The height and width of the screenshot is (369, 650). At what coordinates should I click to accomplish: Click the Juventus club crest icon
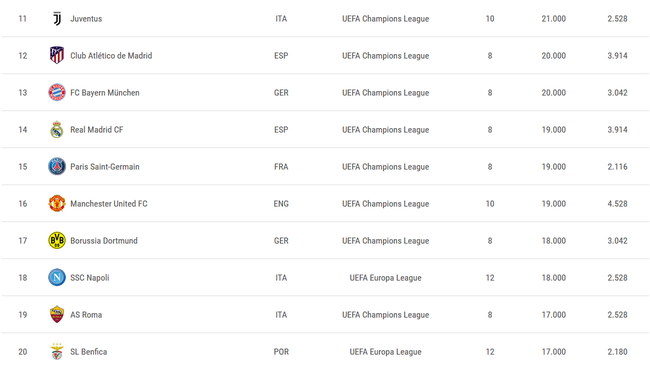tap(57, 19)
